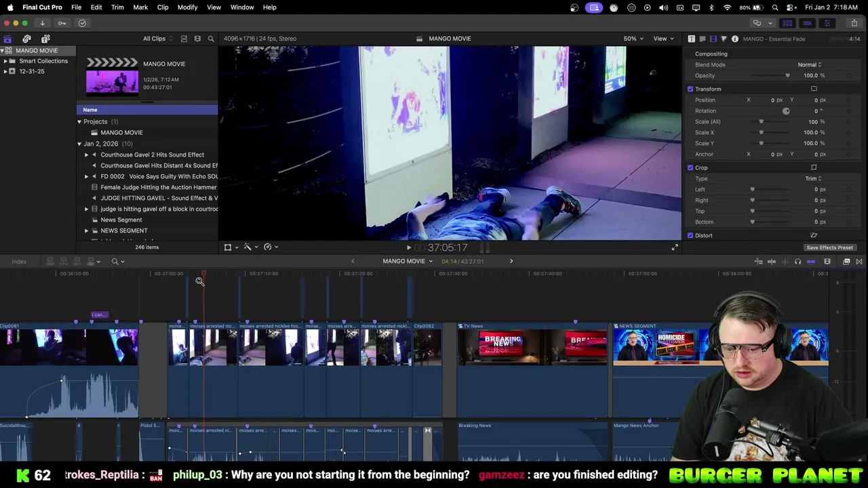Open the Crop Type Trim dropdown
The width and height of the screenshot is (868, 488).
813,178
